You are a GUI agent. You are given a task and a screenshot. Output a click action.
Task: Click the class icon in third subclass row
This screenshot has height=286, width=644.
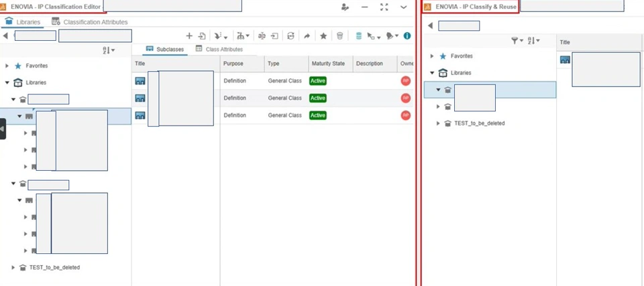pos(140,115)
